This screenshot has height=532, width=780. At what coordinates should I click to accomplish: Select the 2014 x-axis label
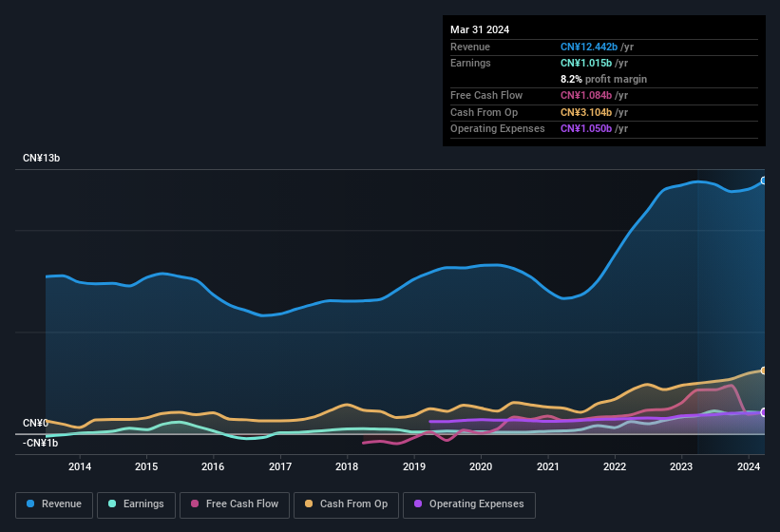80,466
